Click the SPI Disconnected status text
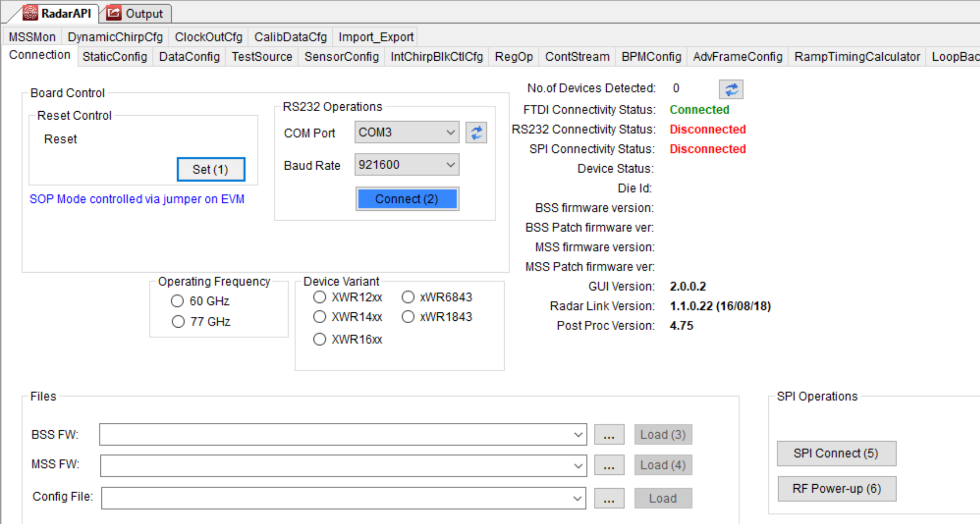The image size is (980, 524). (708, 149)
